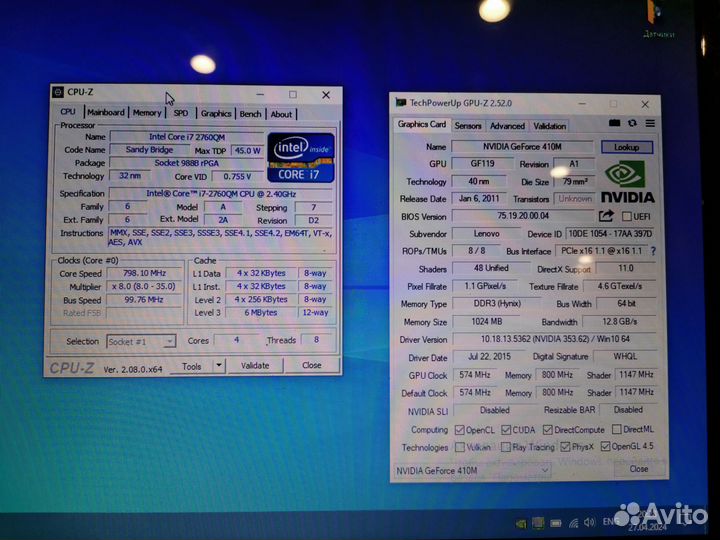This screenshot has height=540, width=720.
Task: Switch to the Memory tab in CPU-Z
Action: 147,112
